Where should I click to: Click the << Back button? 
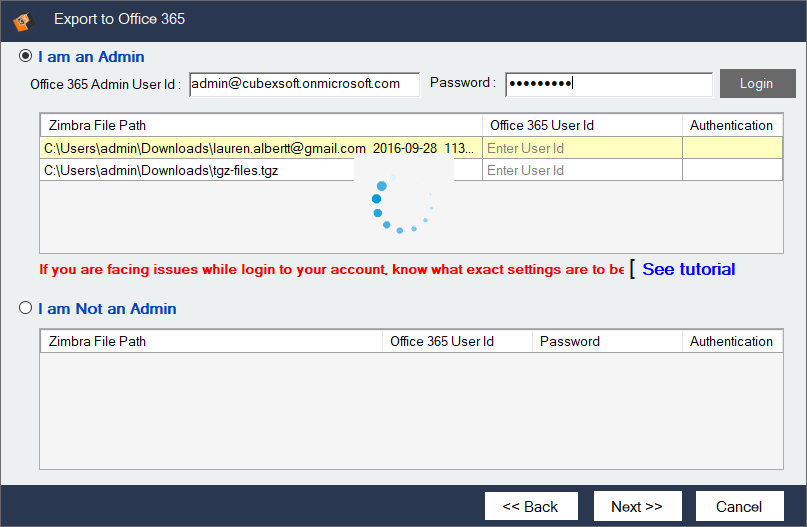(x=530, y=506)
